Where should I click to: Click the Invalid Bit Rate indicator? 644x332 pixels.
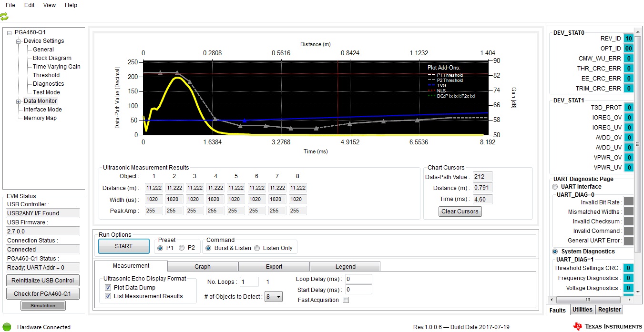click(629, 202)
